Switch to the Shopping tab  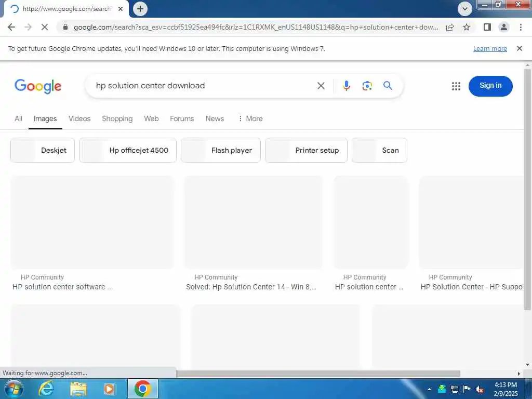pyautogui.click(x=117, y=119)
